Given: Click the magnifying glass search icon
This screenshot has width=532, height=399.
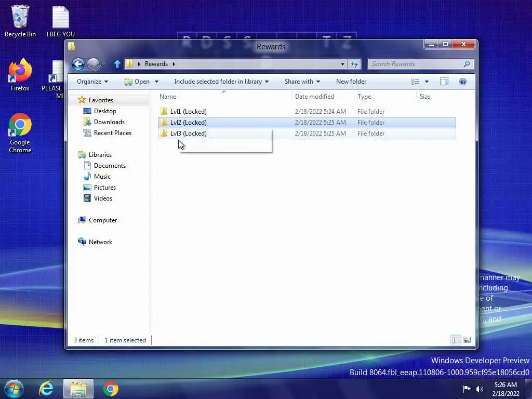Looking at the screenshot, I should point(467,64).
